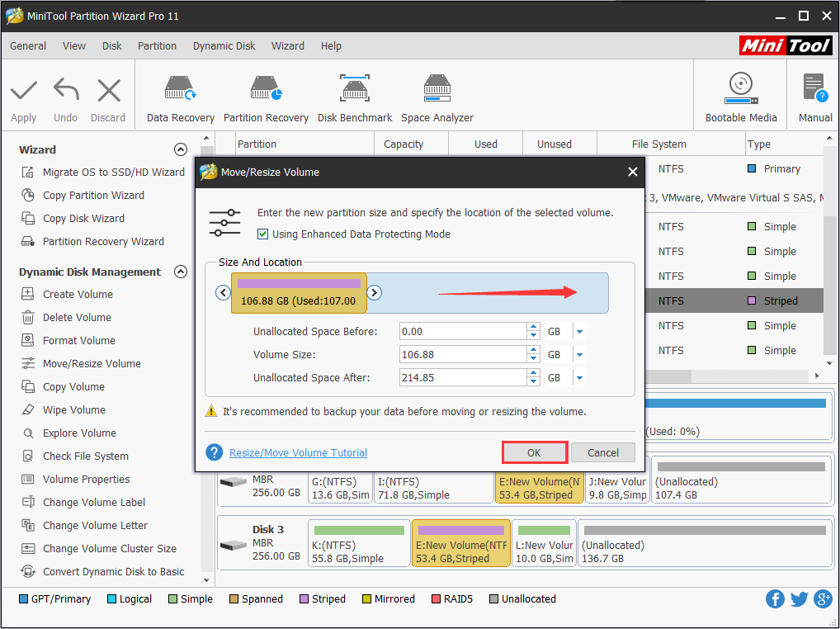Image resolution: width=840 pixels, height=629 pixels.
Task: Launch Copy Partition Wizard
Action: tap(83, 195)
